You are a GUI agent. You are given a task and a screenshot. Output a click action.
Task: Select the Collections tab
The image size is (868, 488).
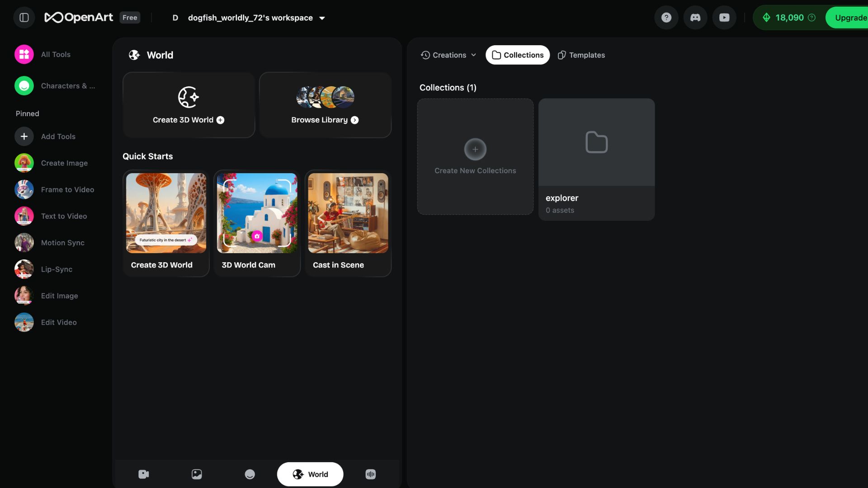coord(517,55)
